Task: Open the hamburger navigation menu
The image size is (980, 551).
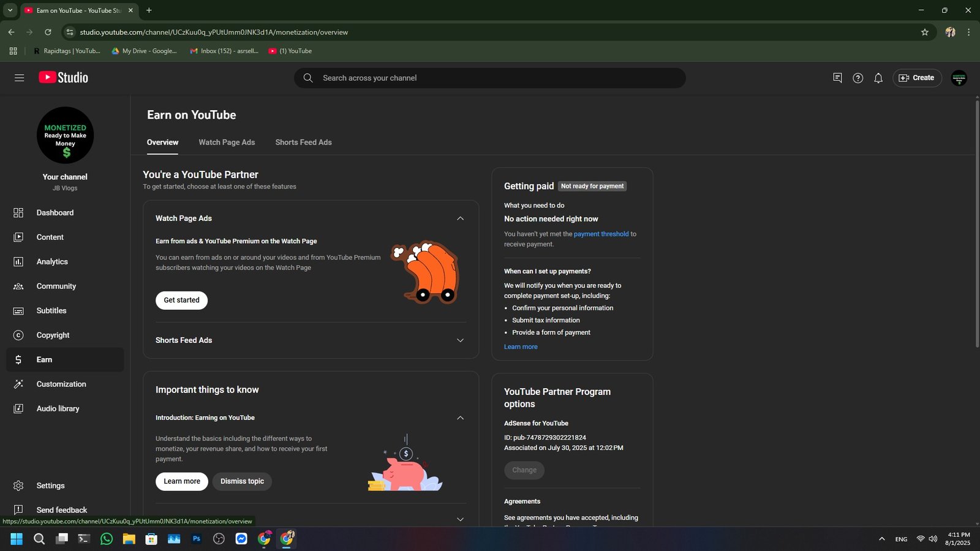Action: pos(19,78)
